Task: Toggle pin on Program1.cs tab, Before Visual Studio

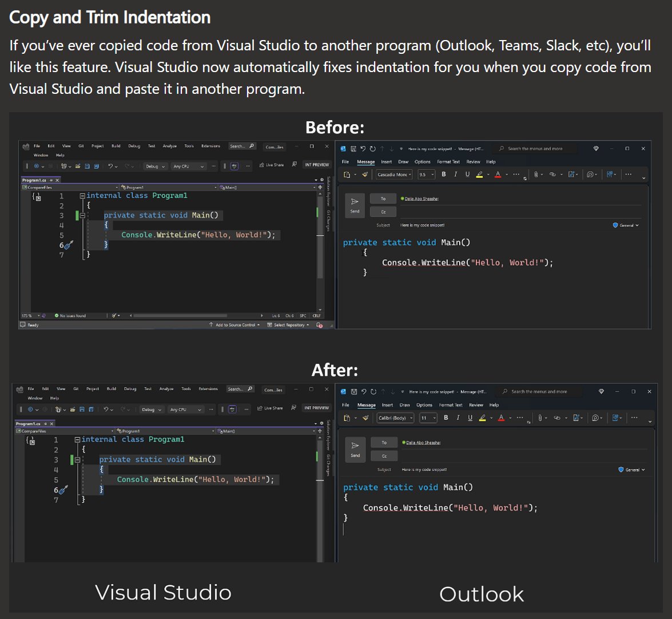Action: pos(51,180)
